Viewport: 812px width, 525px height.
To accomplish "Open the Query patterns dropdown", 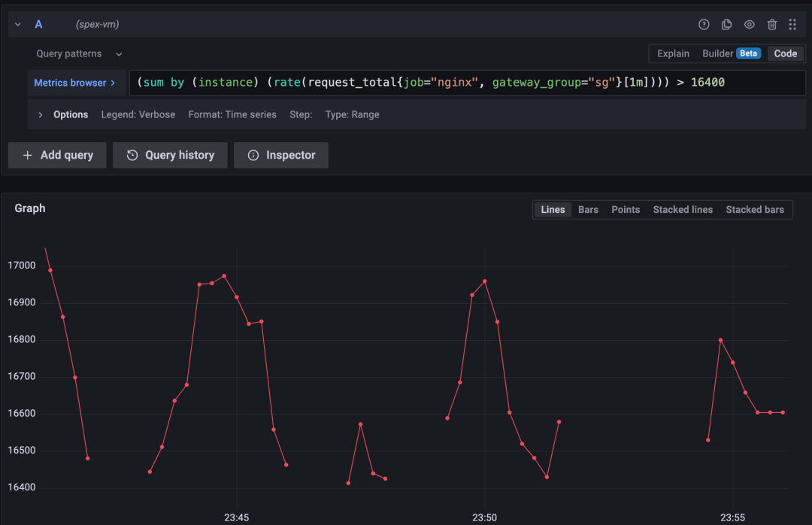I will pos(79,54).
